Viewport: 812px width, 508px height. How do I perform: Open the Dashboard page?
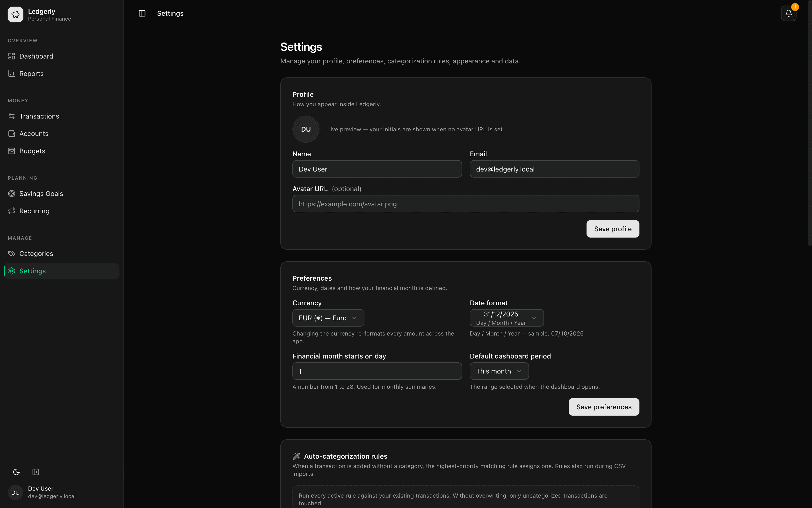[62, 56]
